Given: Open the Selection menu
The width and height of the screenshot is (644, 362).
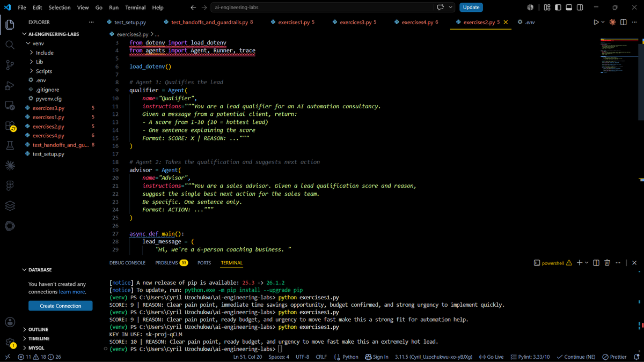Looking at the screenshot, I should [59, 8].
